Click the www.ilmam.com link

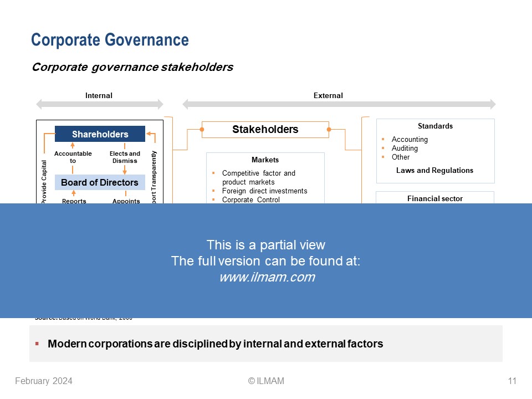click(267, 278)
